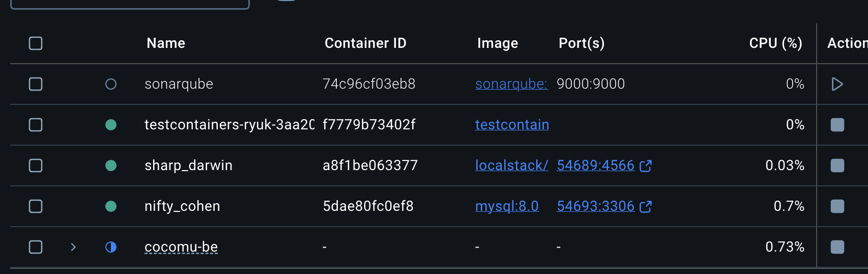Tick the cocomu-be row checkbox
The image size is (868, 274).
36,247
